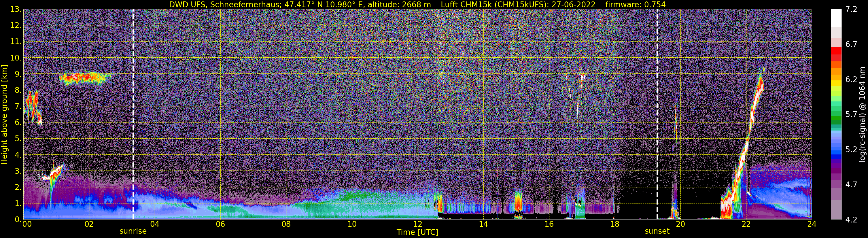This screenshot has width=868, height=238.
Task: Click the time axis tick label 22
Action: (x=746, y=224)
